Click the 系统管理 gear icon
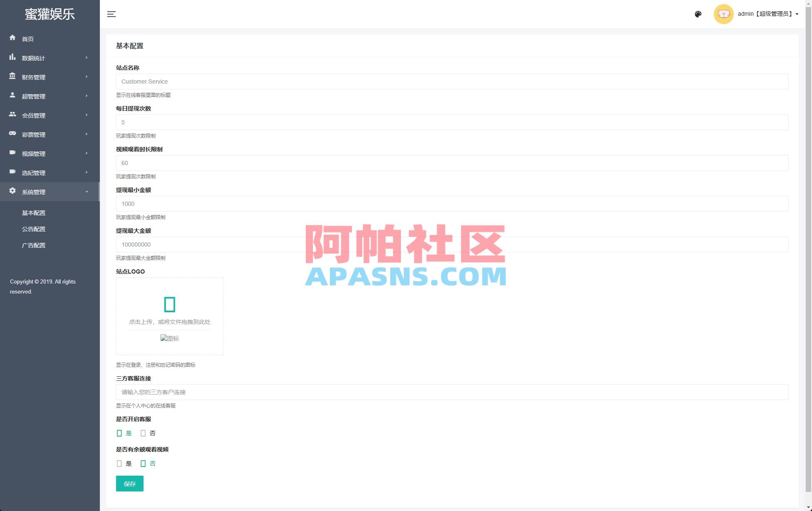The image size is (812, 511). click(12, 191)
